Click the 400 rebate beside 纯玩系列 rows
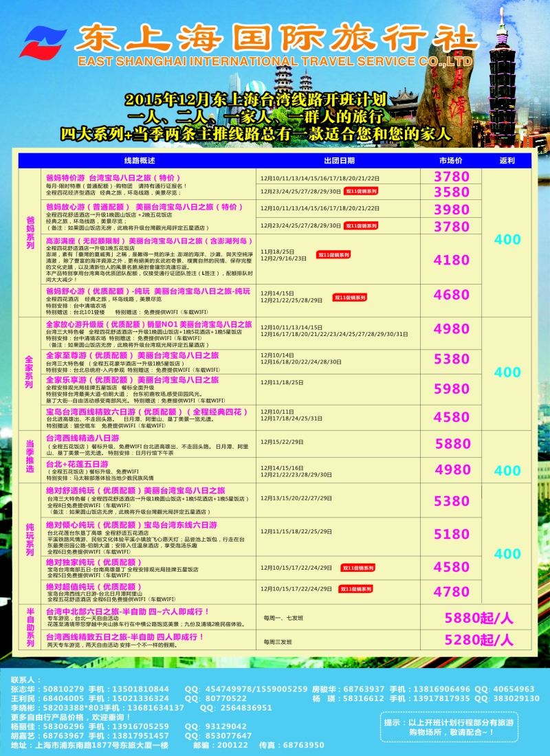The image size is (550, 756). coord(507,554)
